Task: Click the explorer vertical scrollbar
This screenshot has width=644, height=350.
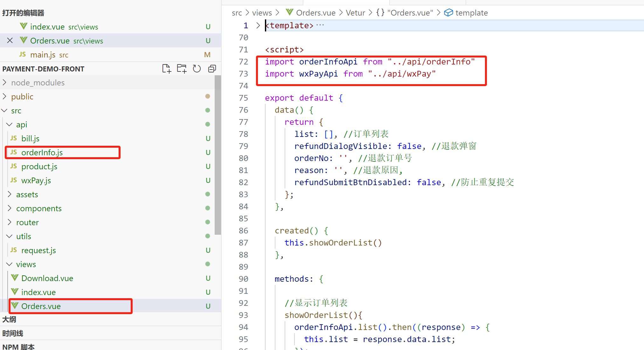Action: click(x=218, y=155)
